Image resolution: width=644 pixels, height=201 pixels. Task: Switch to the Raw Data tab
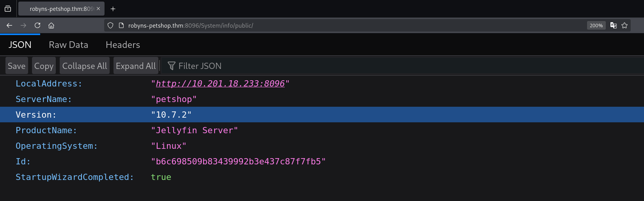click(x=68, y=45)
